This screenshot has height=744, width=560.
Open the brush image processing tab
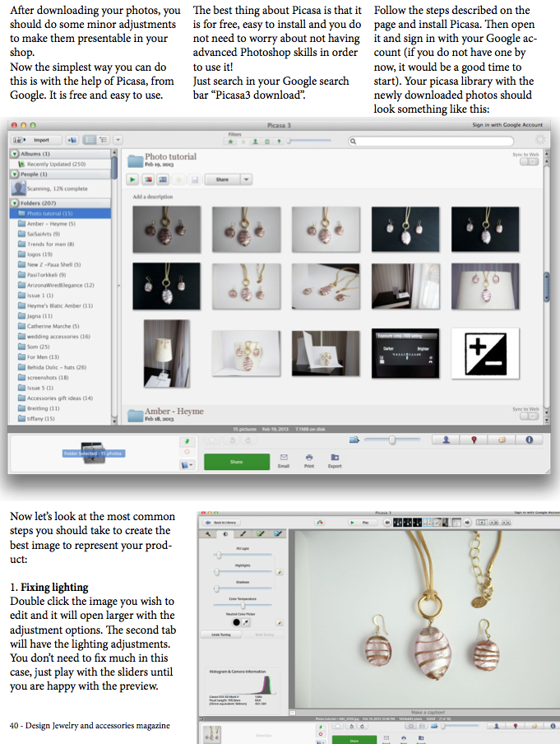[243, 534]
